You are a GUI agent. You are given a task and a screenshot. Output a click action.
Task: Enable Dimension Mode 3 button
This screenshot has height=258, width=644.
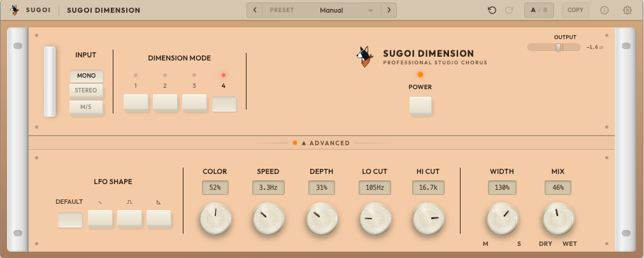[194, 103]
